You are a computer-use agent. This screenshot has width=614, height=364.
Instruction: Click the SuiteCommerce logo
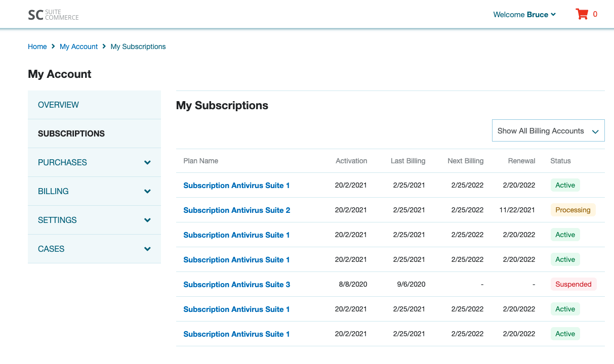[53, 15]
